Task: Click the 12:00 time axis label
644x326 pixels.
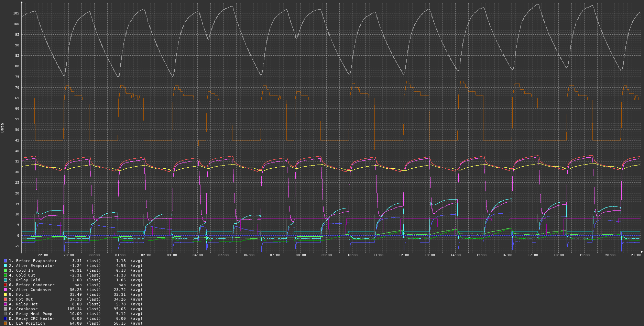Action: point(404,255)
